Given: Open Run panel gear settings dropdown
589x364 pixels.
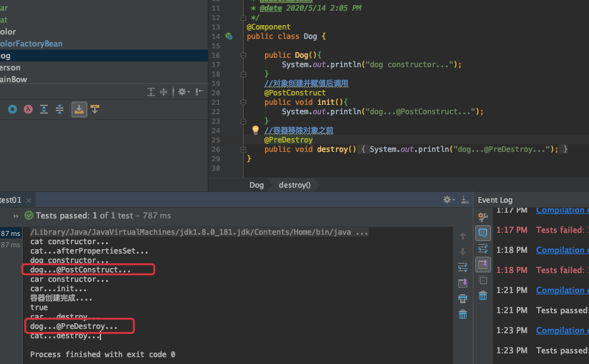Looking at the screenshot, I should [449, 200].
